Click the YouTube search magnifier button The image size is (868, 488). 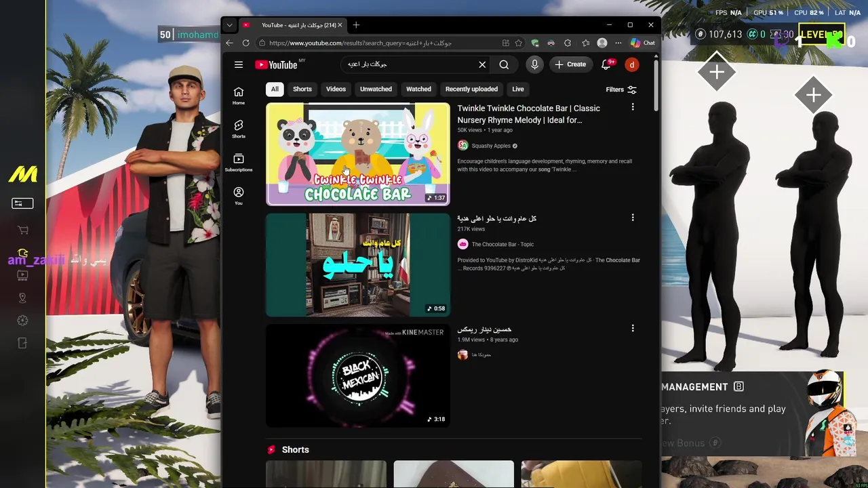[x=504, y=64]
